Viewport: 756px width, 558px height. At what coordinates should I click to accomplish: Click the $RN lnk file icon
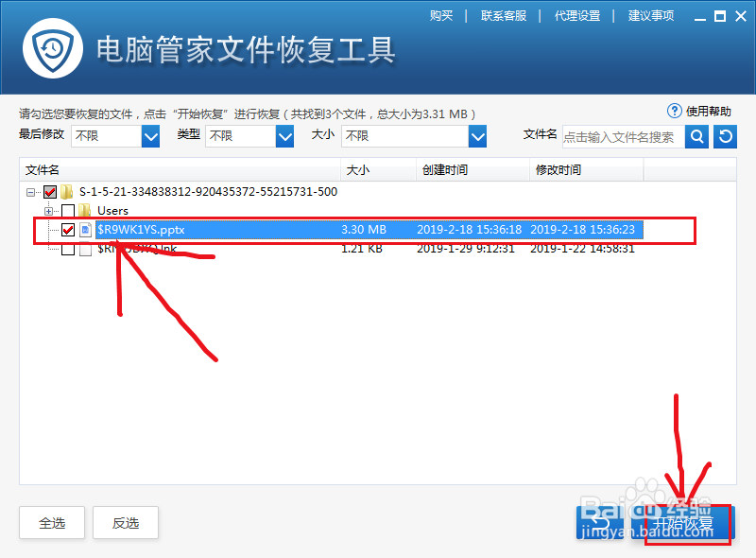83,248
